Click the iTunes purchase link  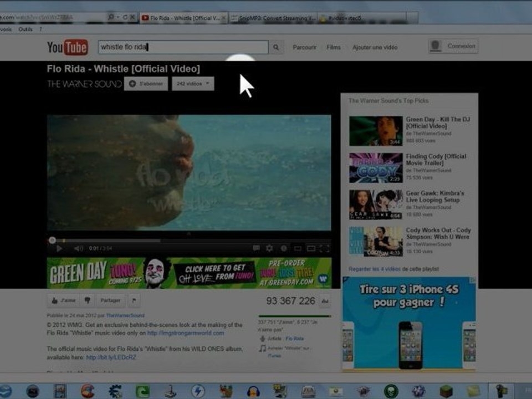(x=274, y=356)
